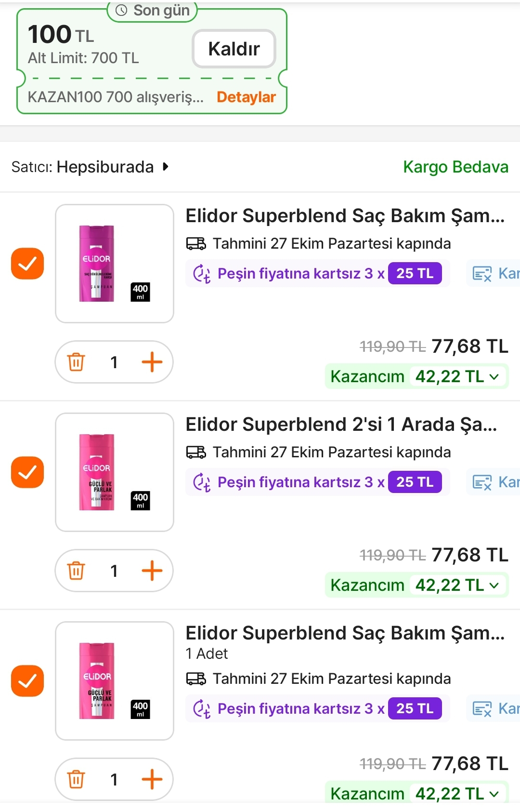Image resolution: width=520 pixels, height=812 pixels.
Task: Open the Hepsiburada seller page arrow
Action: pyautogui.click(x=166, y=167)
